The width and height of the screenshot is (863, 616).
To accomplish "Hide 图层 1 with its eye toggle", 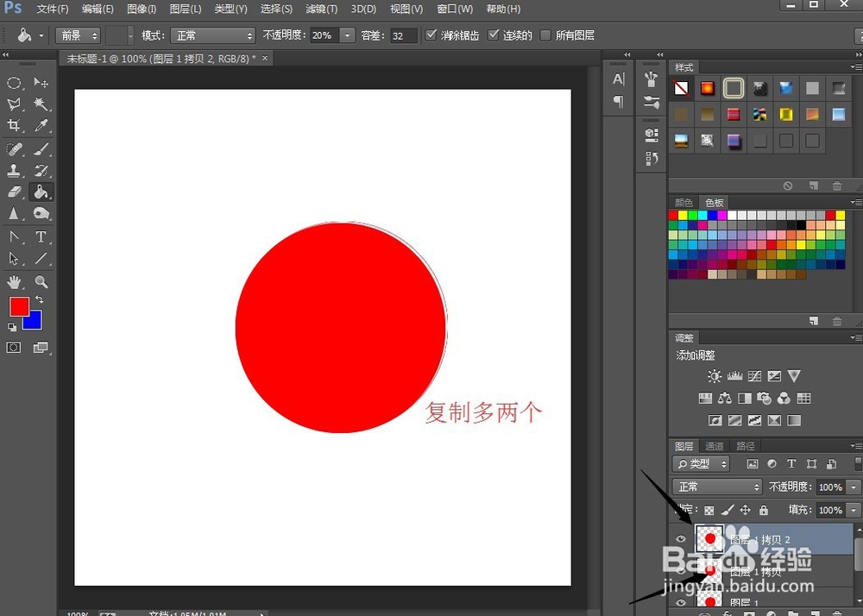I will click(x=681, y=602).
